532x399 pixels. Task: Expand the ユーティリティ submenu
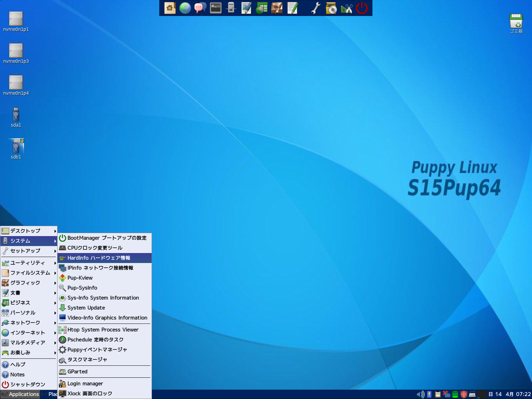[29, 263]
